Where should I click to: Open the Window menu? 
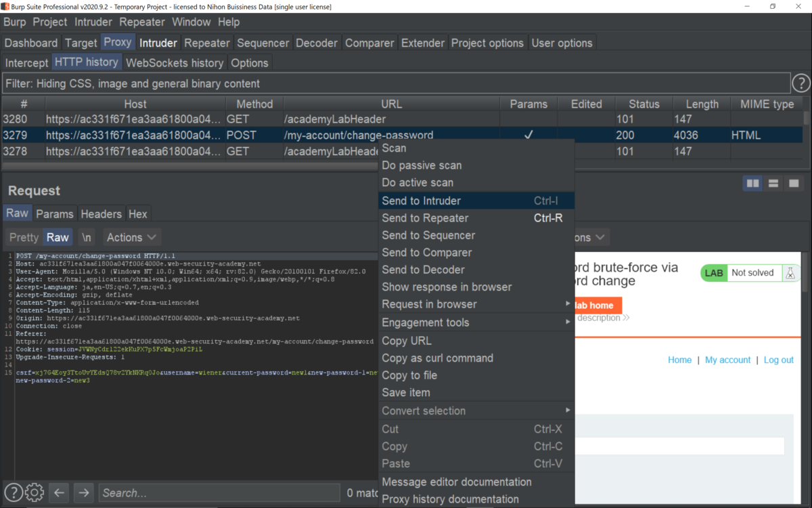coord(191,22)
